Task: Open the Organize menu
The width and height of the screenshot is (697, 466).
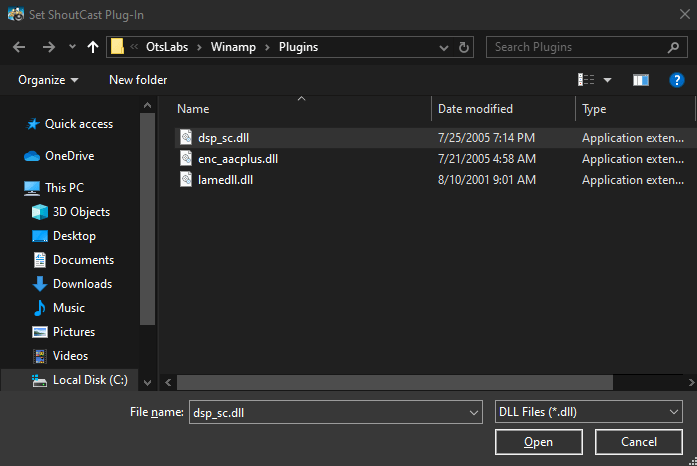Action: (48, 80)
